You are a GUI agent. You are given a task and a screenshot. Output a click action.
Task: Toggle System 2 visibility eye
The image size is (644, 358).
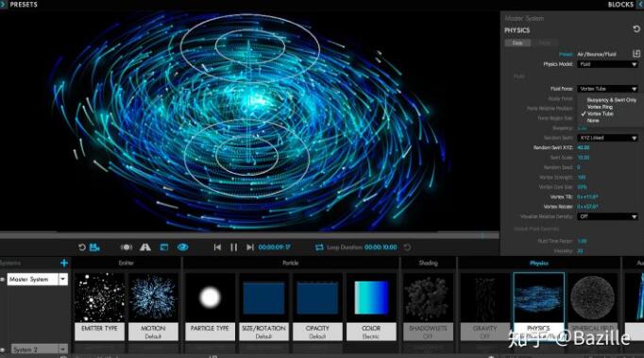(x=2, y=349)
